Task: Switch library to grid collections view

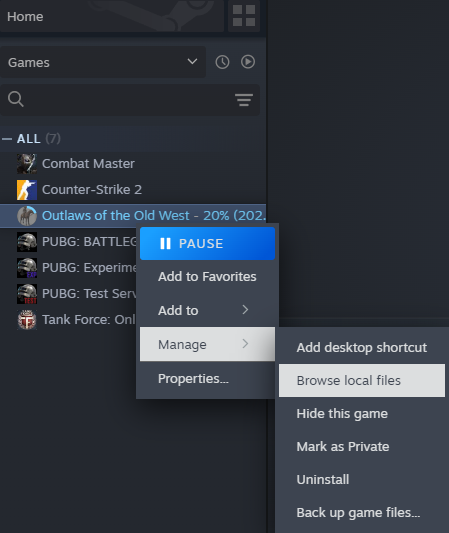Action: point(244,16)
